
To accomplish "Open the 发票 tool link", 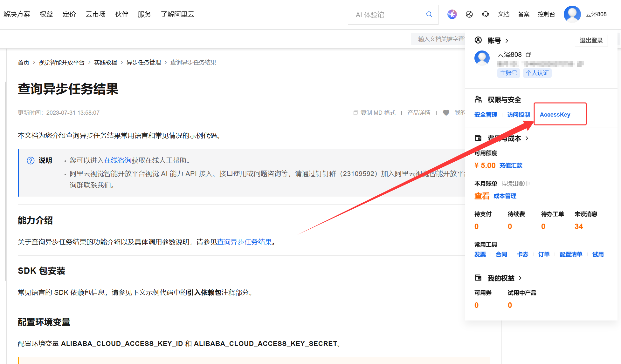I will pos(480,254).
